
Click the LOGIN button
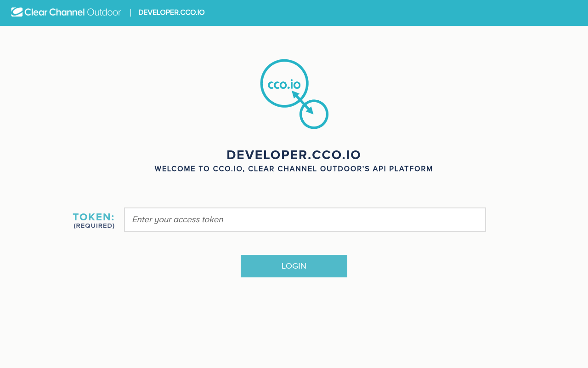pyautogui.click(x=294, y=266)
